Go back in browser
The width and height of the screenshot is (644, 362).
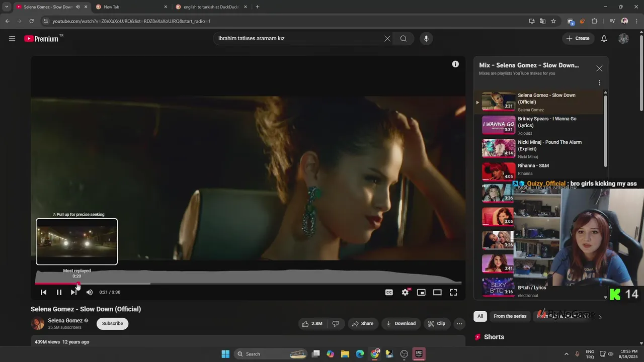(7, 21)
